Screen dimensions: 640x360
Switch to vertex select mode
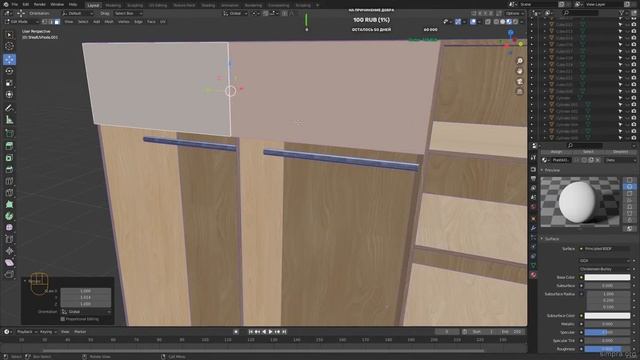[x=45, y=22]
